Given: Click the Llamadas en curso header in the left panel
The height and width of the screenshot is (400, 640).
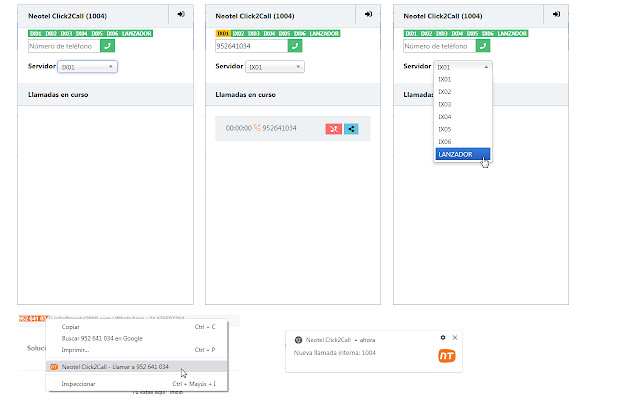Looking at the screenshot, I should [58, 95].
